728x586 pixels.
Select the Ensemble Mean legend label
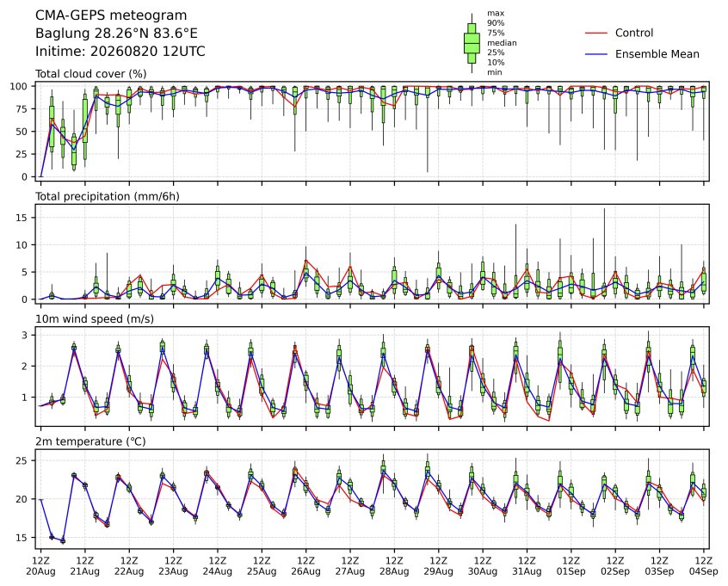pos(657,54)
